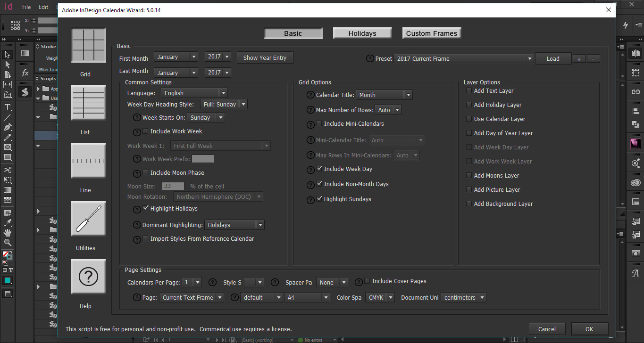Open the File menu in InDesign

26,7
